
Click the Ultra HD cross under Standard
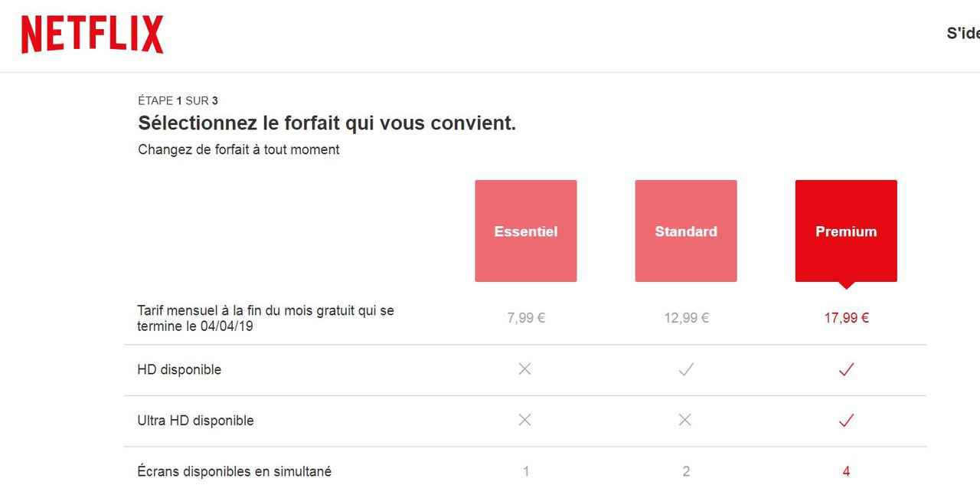[x=685, y=420]
